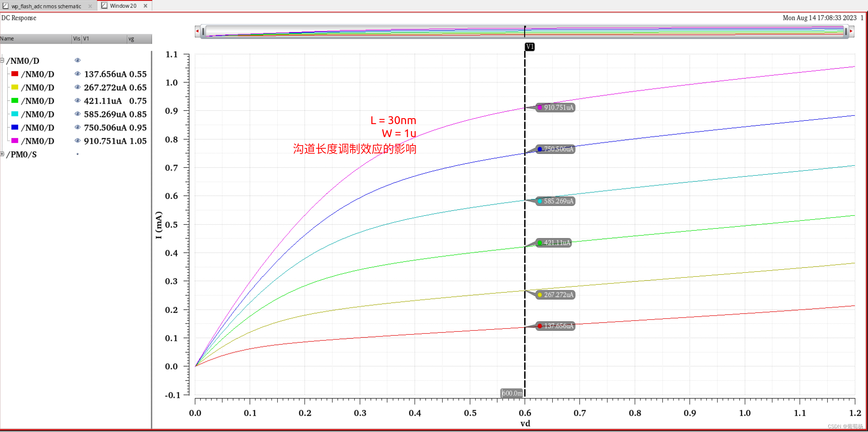Click the cyan trace color swatch
The width and height of the screenshot is (868, 432).
pyautogui.click(x=15, y=114)
